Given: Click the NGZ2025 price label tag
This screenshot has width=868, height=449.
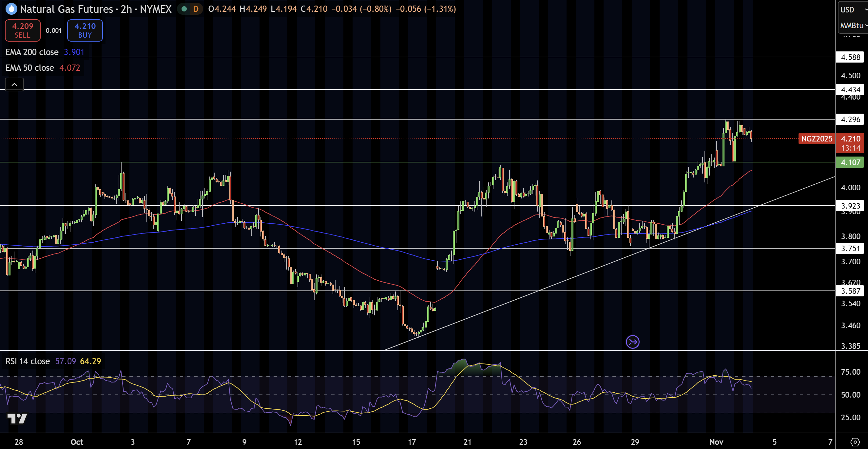Looking at the screenshot, I should pyautogui.click(x=817, y=139).
